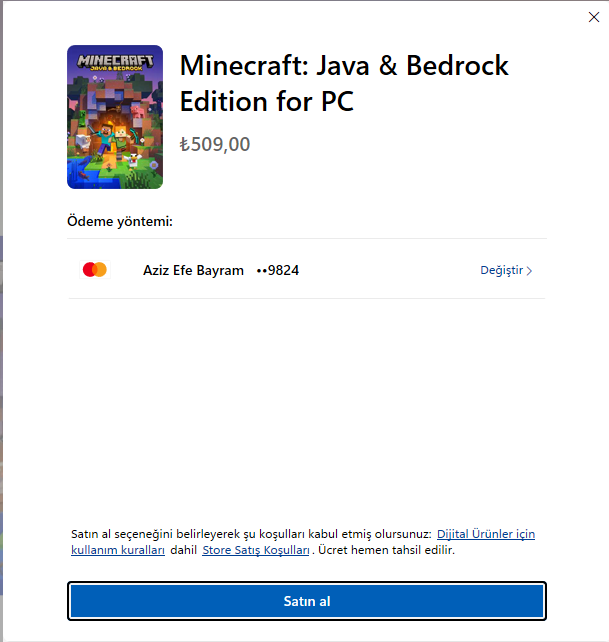This screenshot has height=642, width=609.
Task: Click the word dahil in terms
Action: click(x=183, y=550)
